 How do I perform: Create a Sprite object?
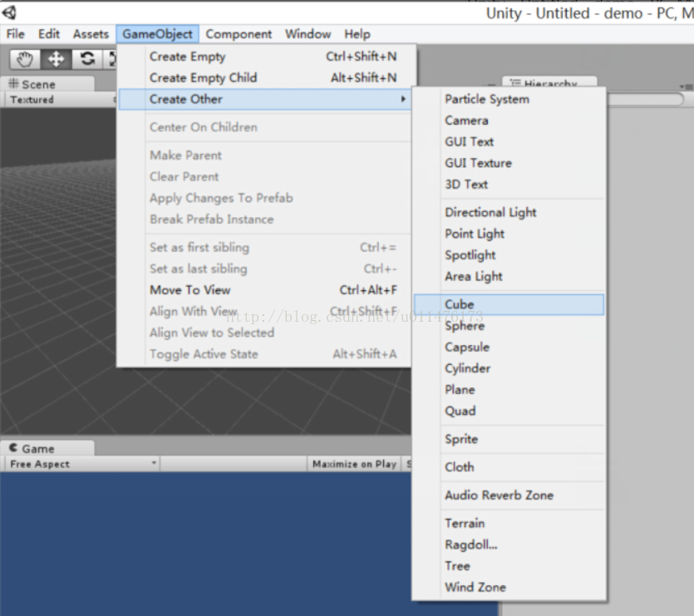pos(509,439)
